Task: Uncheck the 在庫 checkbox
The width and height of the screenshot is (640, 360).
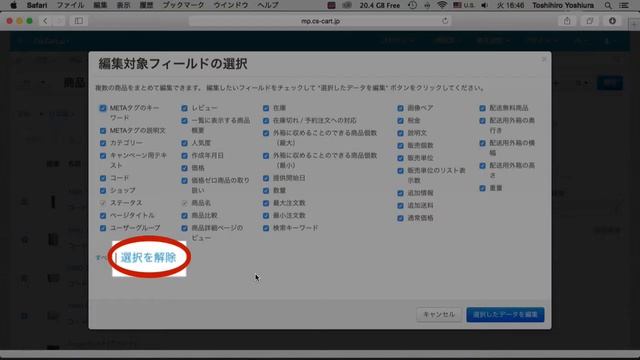Action: (266, 108)
